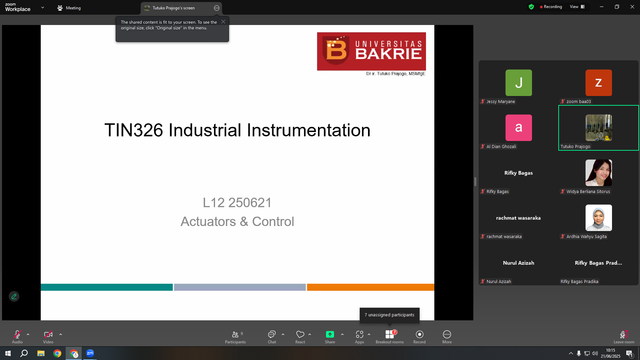Screen dimensions: 640x360
Task: Click the green encryption shield icon
Action: click(531, 7)
